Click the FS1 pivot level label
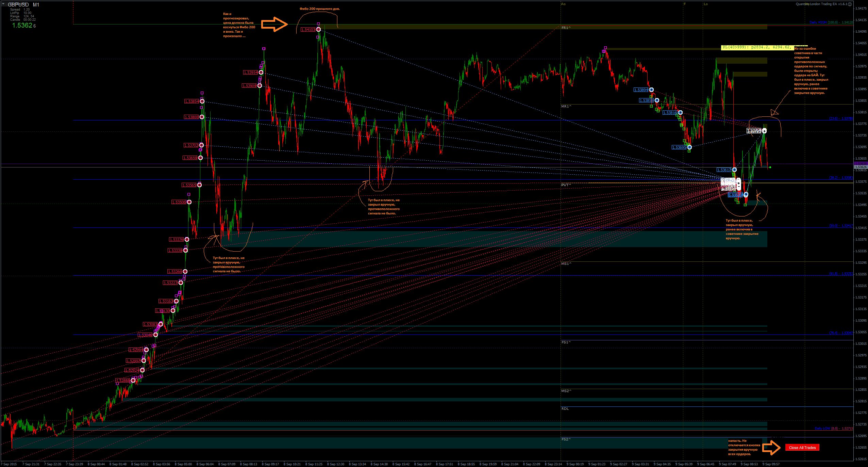Screen dimensions: 868x467 coord(566,342)
